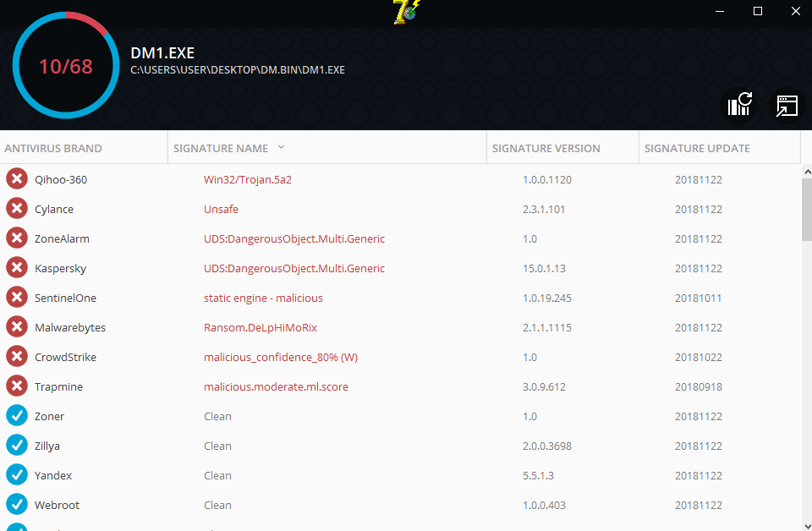Click the scrollbar down arrow
Screen dimensions: 812x531
(807, 526)
